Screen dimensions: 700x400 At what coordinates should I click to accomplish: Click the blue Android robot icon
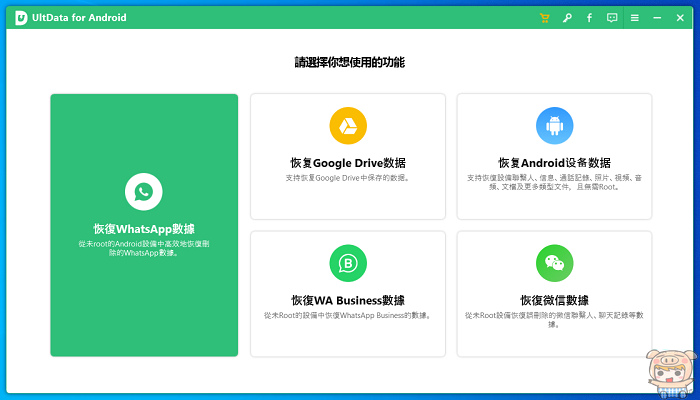click(x=554, y=125)
